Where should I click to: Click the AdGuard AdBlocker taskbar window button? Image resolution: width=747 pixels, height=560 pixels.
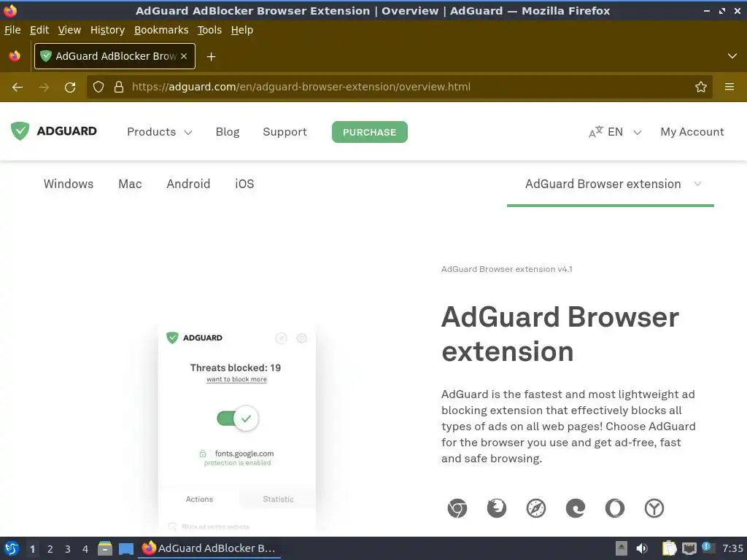click(x=209, y=548)
